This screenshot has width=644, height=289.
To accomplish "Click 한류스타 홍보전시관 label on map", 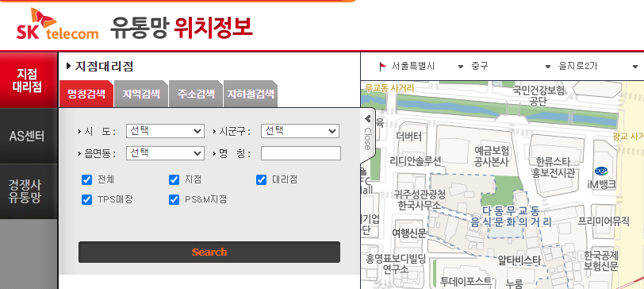I will tap(553, 167).
